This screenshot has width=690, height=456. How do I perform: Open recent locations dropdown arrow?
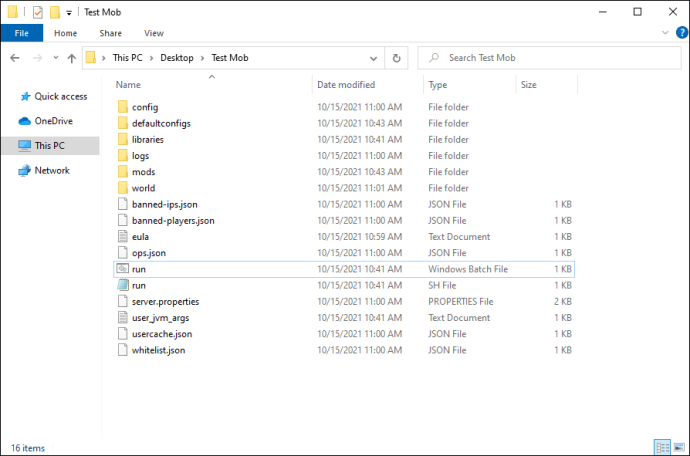point(55,58)
